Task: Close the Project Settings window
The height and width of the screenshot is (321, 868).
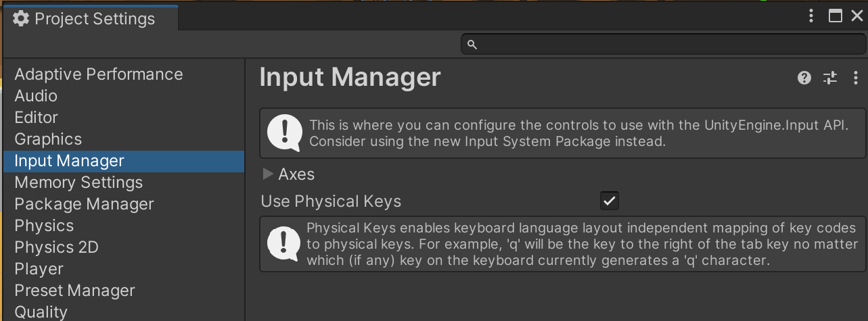Action: pyautogui.click(x=856, y=17)
